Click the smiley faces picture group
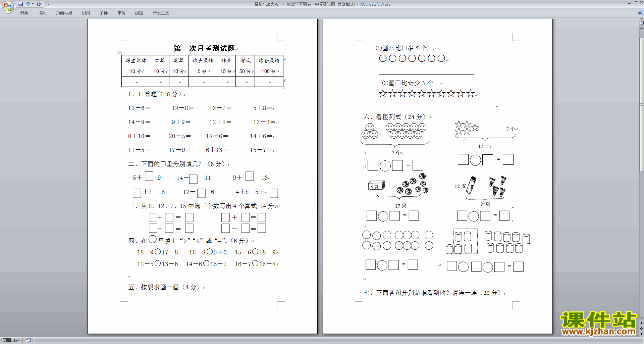This screenshot has width=644, height=344. pyautogui.click(x=394, y=131)
